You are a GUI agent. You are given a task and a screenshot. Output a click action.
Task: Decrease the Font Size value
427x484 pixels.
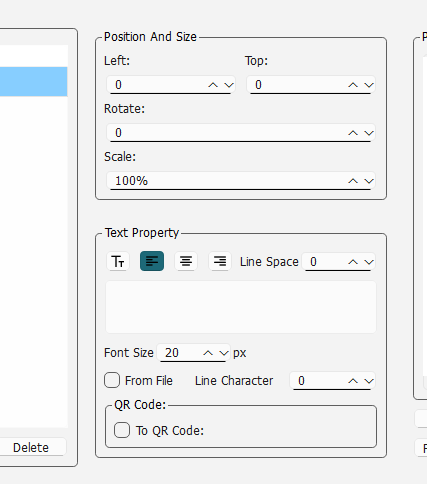[x=224, y=353]
